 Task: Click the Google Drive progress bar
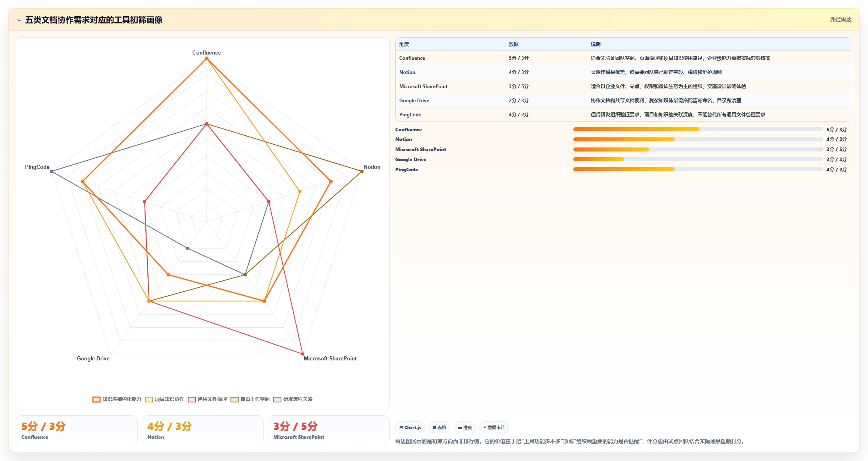point(698,159)
